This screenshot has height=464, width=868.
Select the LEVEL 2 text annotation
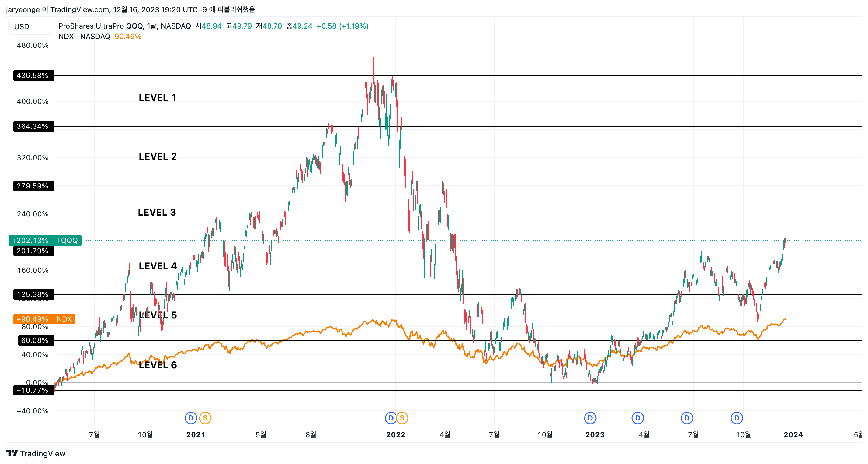(x=158, y=157)
